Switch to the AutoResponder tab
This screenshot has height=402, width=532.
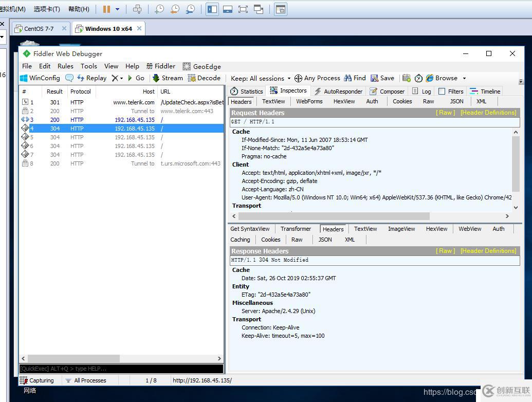(x=338, y=92)
